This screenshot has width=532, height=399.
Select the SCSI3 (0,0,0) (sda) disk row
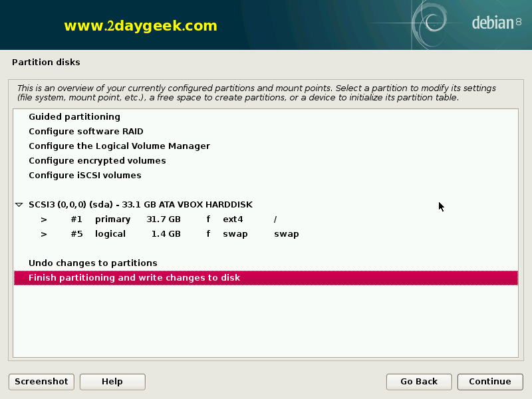click(265, 205)
